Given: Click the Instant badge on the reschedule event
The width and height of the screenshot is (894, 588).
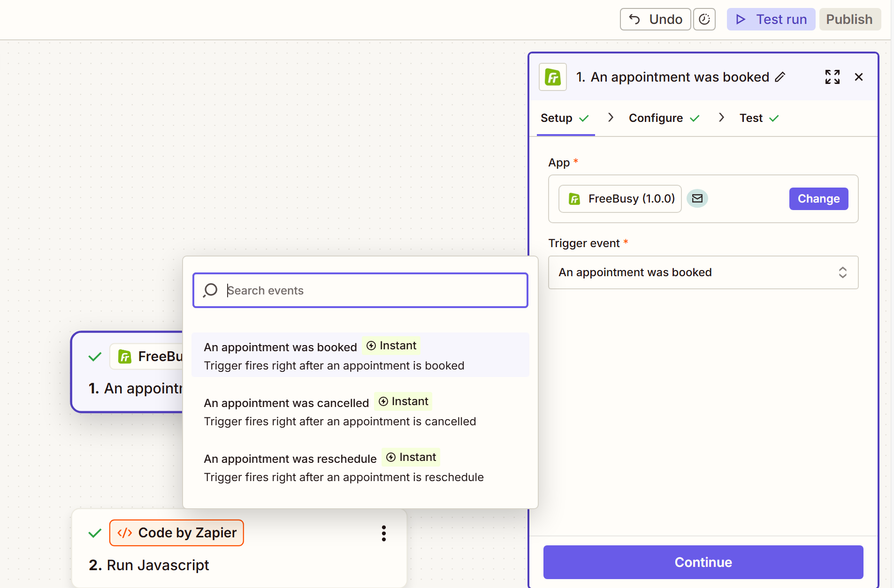Looking at the screenshot, I should point(411,457).
